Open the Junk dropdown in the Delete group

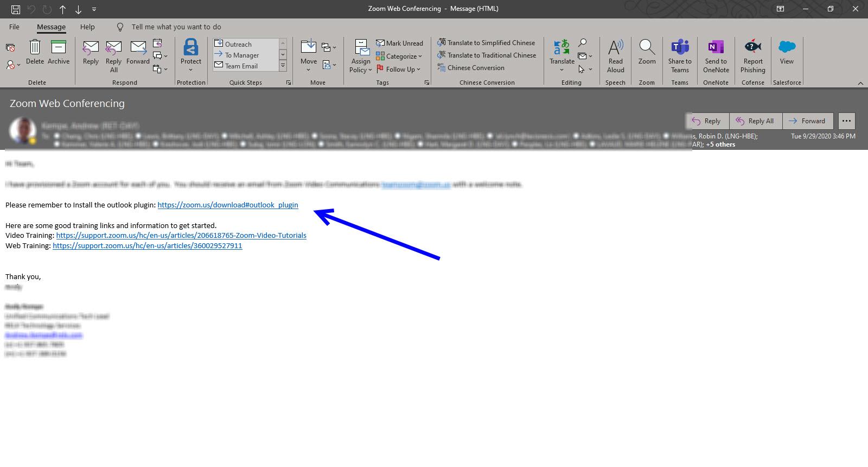13,65
